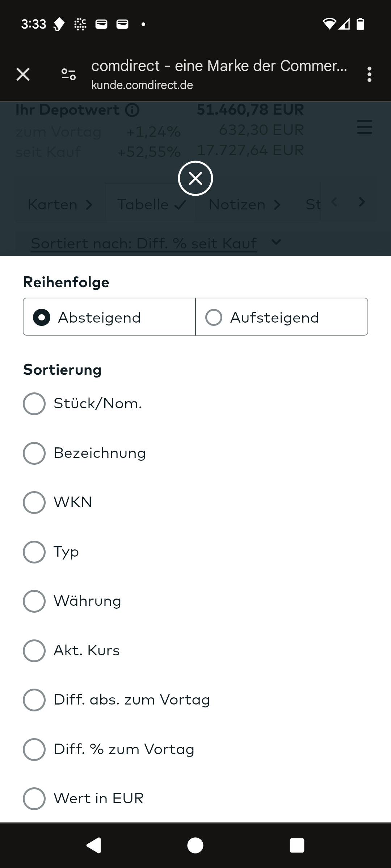Screen dimensions: 391x868
Task: Sort by Stück/Nom.
Action: pos(34,404)
